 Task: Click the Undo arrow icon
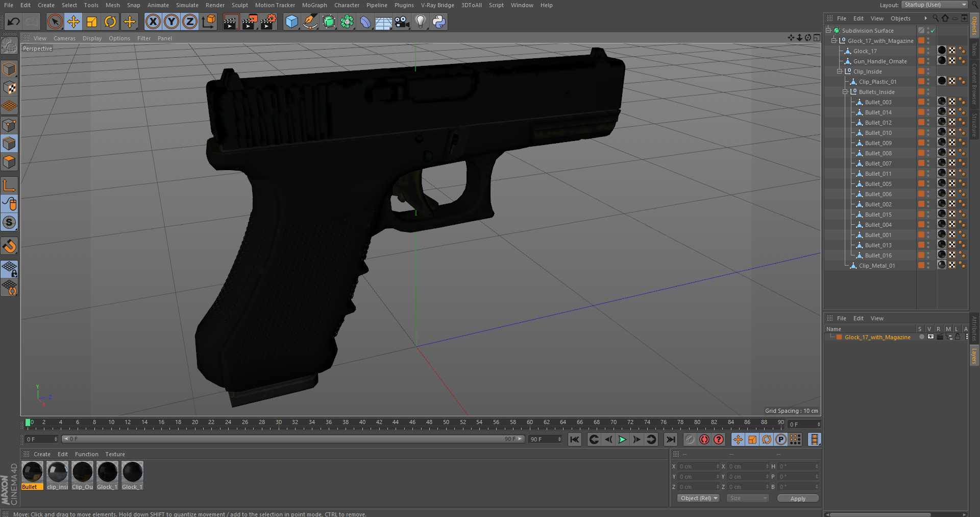click(x=14, y=21)
